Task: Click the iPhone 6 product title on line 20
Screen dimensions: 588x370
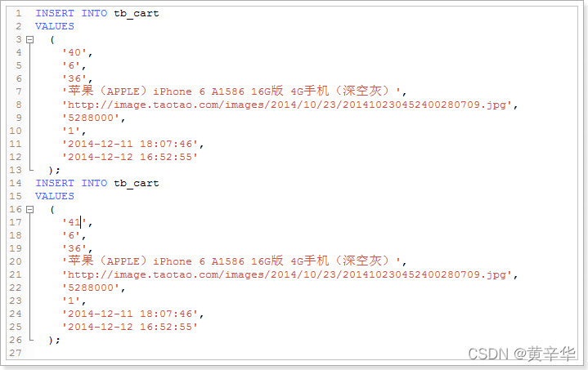Action: pos(231,261)
